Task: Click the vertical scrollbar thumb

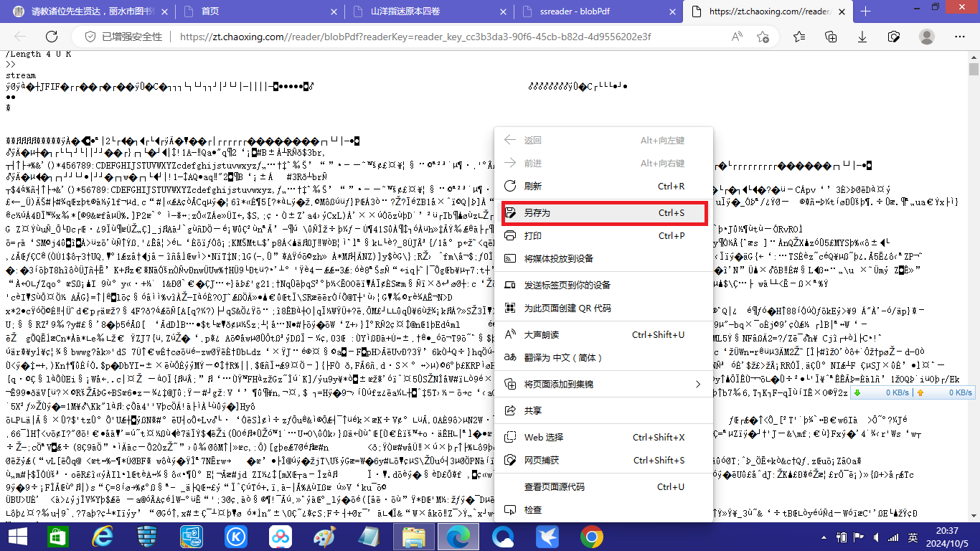Action: click(x=974, y=70)
